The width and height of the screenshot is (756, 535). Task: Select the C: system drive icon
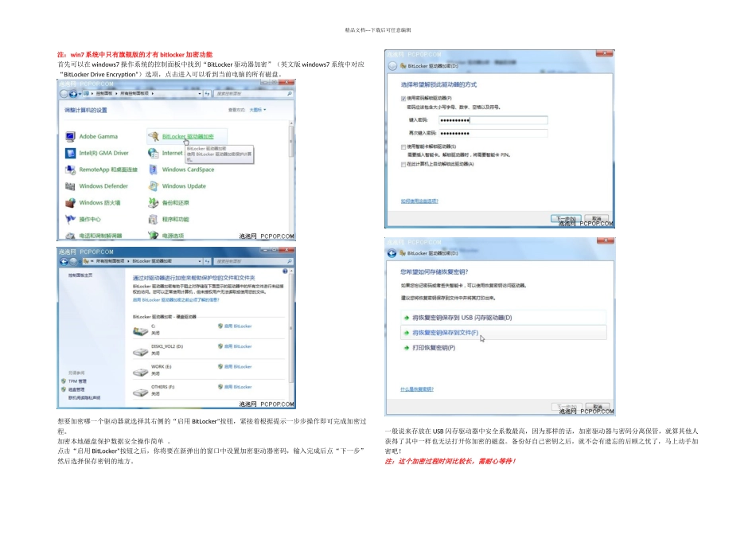(x=140, y=331)
